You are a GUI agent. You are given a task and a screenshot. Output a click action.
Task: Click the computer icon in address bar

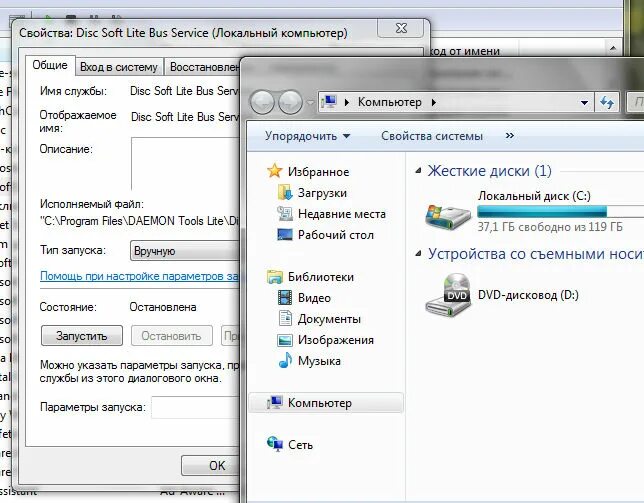(x=329, y=102)
